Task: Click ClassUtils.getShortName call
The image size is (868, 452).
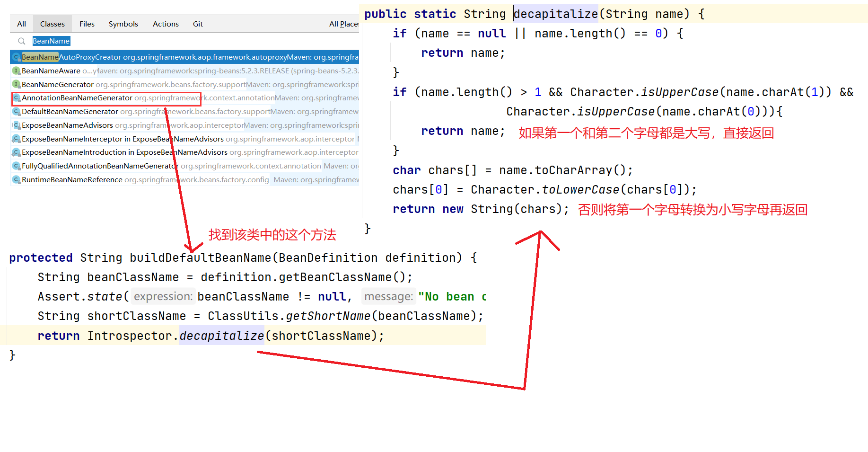Action: click(x=289, y=316)
